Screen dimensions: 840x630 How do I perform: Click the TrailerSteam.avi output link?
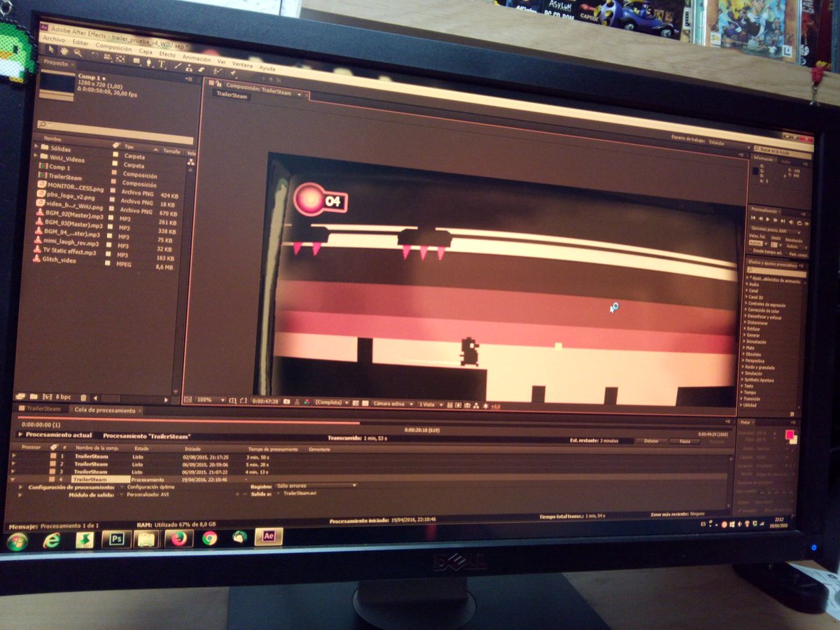[x=300, y=493]
